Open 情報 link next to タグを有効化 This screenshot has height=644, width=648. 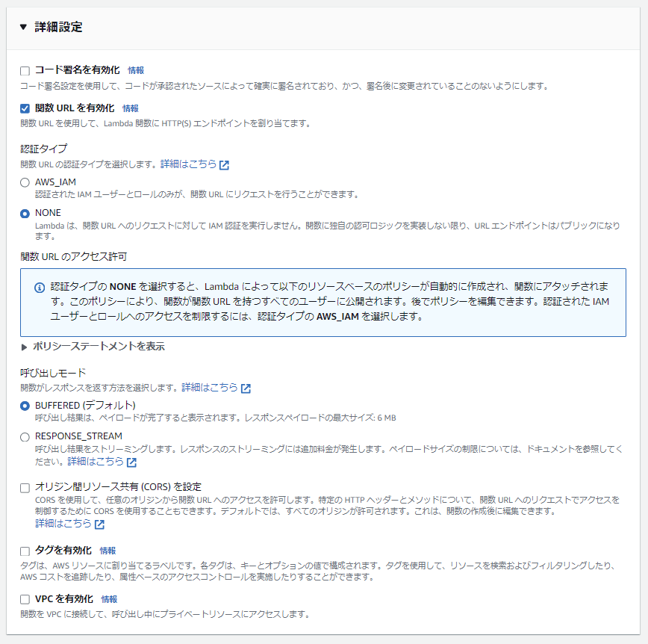108,551
